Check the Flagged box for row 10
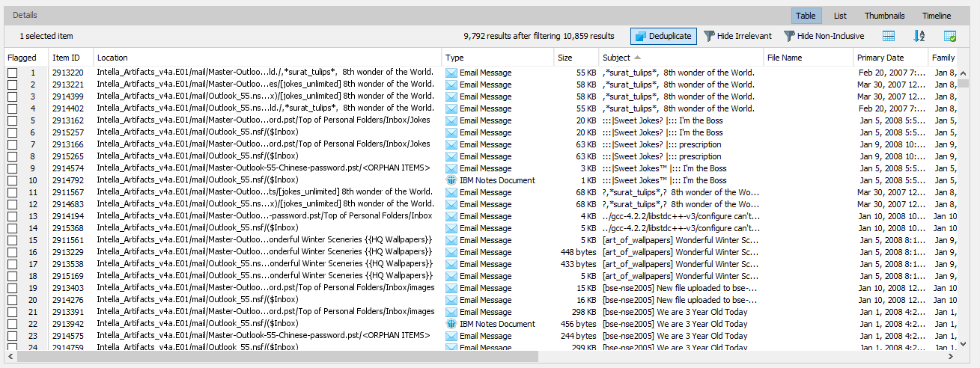Screen dimensions: 980x368 pos(13,180)
